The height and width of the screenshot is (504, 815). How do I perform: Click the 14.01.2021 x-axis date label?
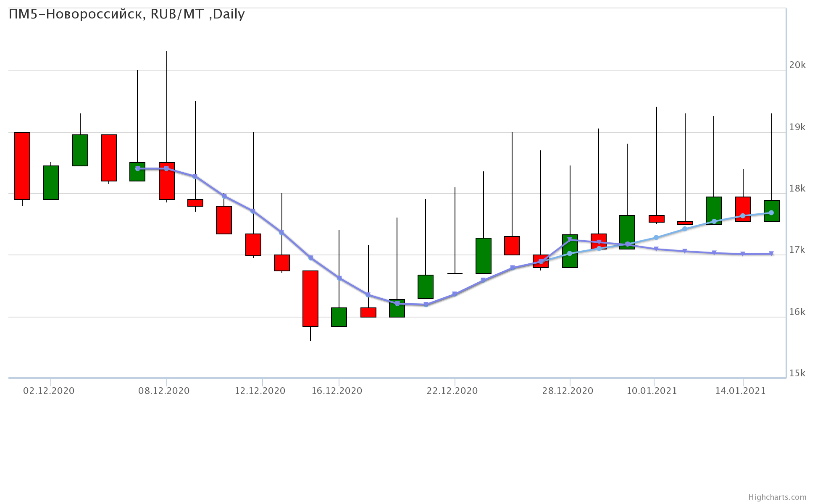pyautogui.click(x=740, y=391)
